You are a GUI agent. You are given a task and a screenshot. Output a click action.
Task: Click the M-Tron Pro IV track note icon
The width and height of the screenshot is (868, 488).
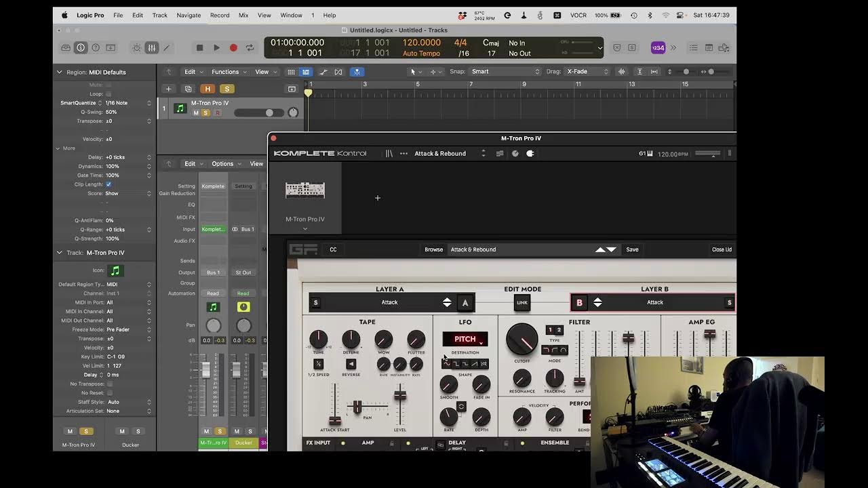(180, 108)
